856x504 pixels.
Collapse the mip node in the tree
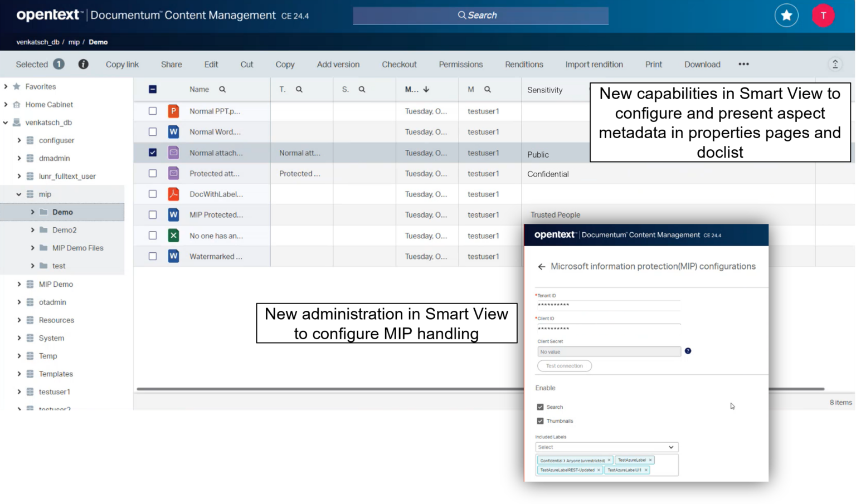[18, 194]
